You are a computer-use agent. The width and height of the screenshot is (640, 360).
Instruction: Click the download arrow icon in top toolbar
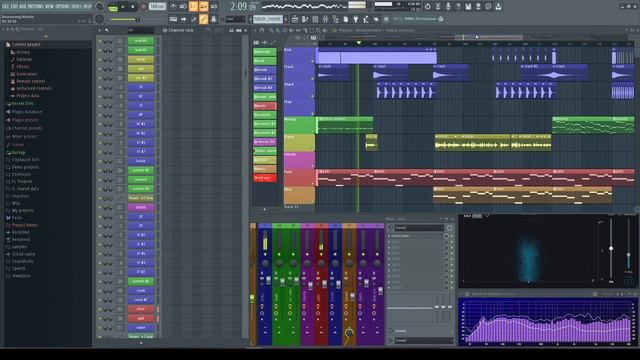point(498,7)
